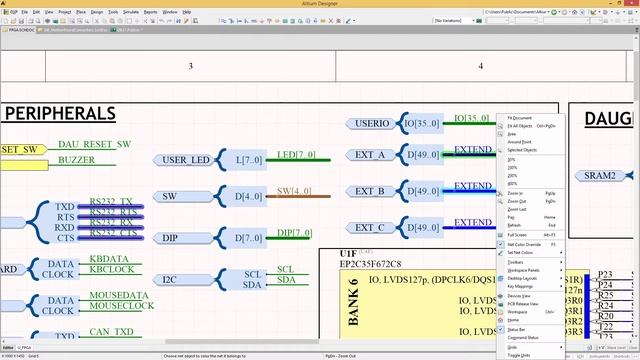Expand Workspace Panels submenu
This screenshot has width=640, height=360.
531,270
